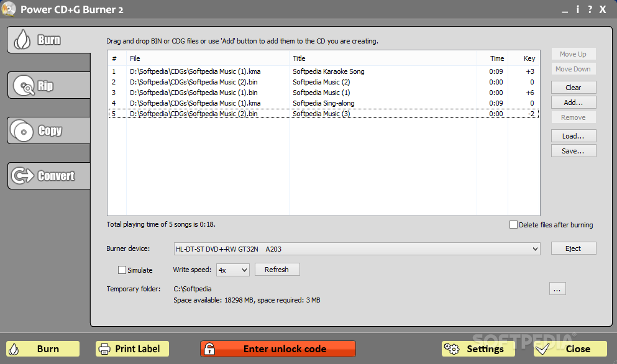Switch to the Convert tab
This screenshot has width=617, height=364.
pyautogui.click(x=49, y=176)
